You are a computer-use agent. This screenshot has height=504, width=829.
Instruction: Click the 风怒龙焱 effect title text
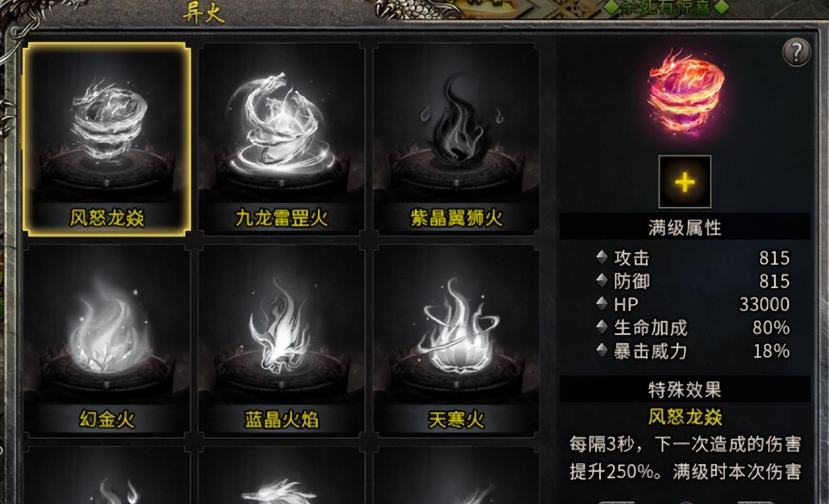[x=685, y=417]
